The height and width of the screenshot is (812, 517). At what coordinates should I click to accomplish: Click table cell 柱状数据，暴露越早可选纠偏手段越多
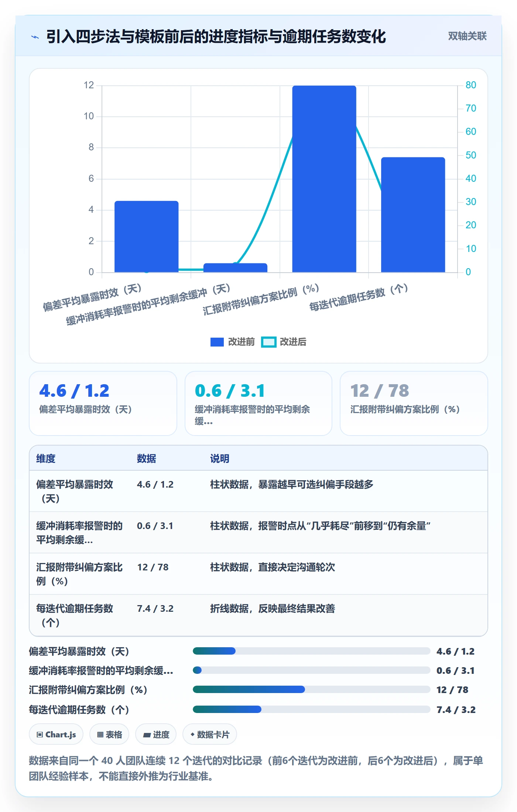tap(292, 484)
